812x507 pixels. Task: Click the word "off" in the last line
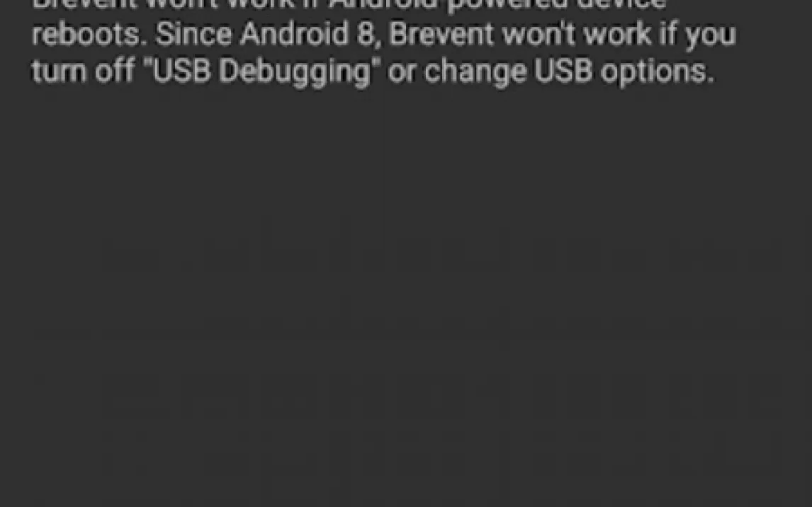point(115,72)
